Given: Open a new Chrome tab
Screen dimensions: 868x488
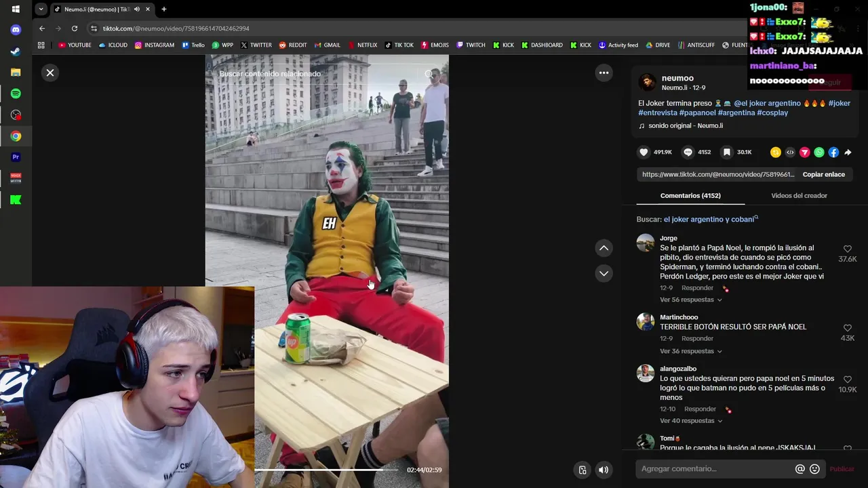Looking at the screenshot, I should point(164,9).
